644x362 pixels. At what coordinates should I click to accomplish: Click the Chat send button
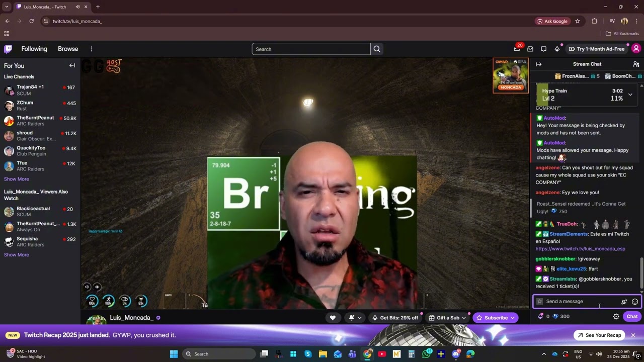pyautogui.click(x=632, y=317)
